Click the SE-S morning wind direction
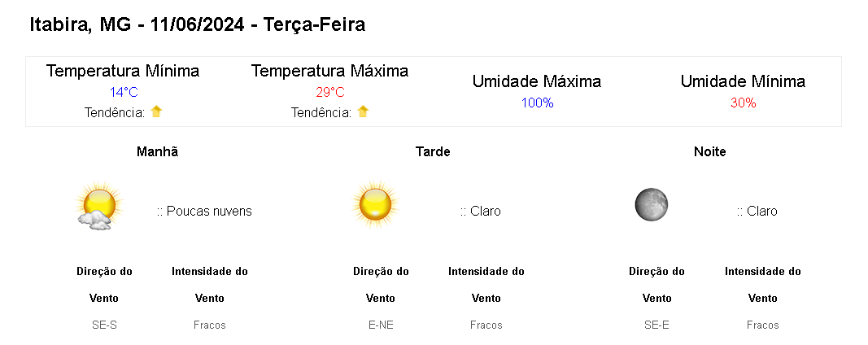This screenshot has width=868, height=345. click(x=105, y=325)
